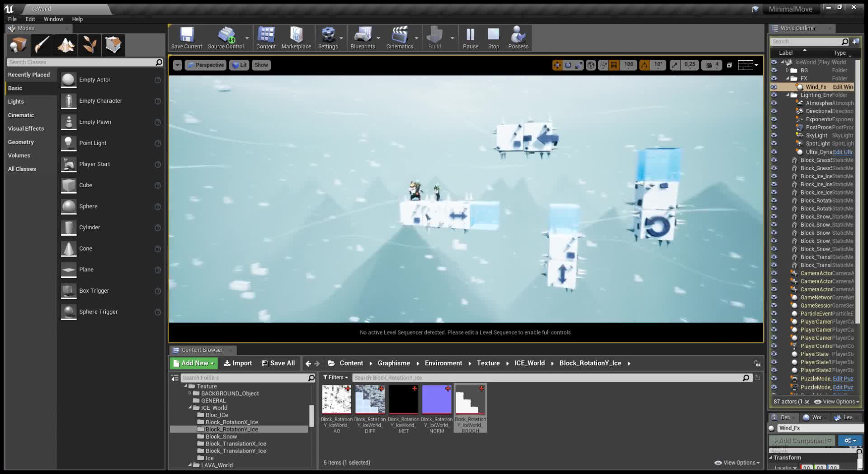Toggle grid snapping in the viewport toolbar
Viewport: 868px width, 474px height.
(613, 65)
